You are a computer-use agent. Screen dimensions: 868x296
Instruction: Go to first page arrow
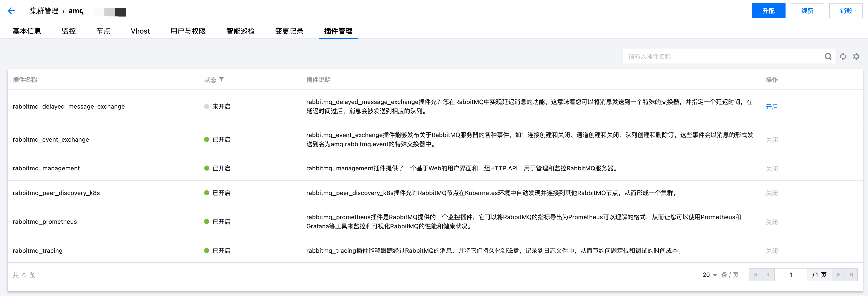point(755,275)
